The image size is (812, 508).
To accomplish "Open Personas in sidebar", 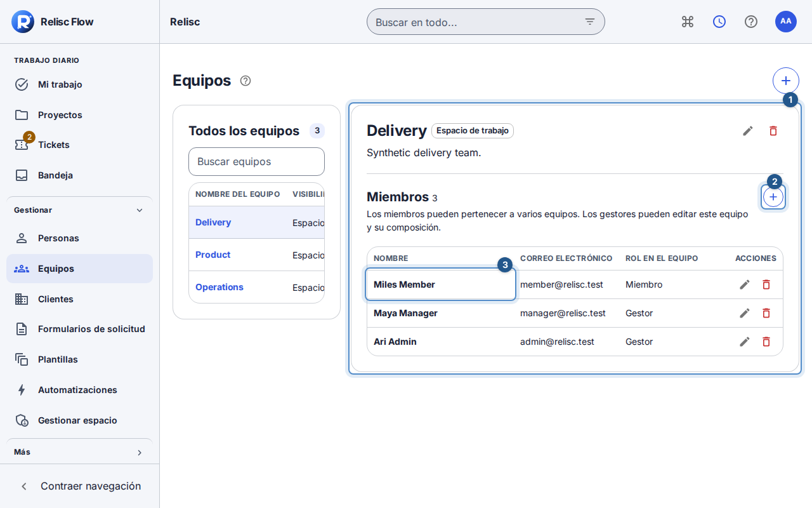I will 79,238.
